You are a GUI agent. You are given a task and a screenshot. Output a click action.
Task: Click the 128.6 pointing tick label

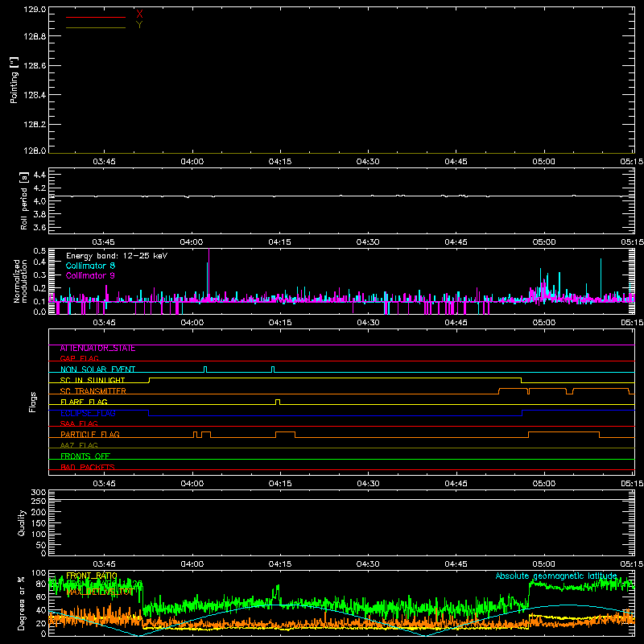[35, 66]
